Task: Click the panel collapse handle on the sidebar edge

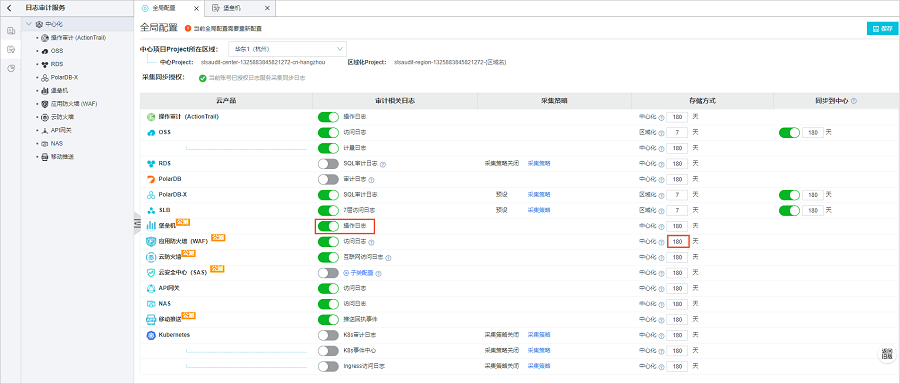Action: (137, 223)
